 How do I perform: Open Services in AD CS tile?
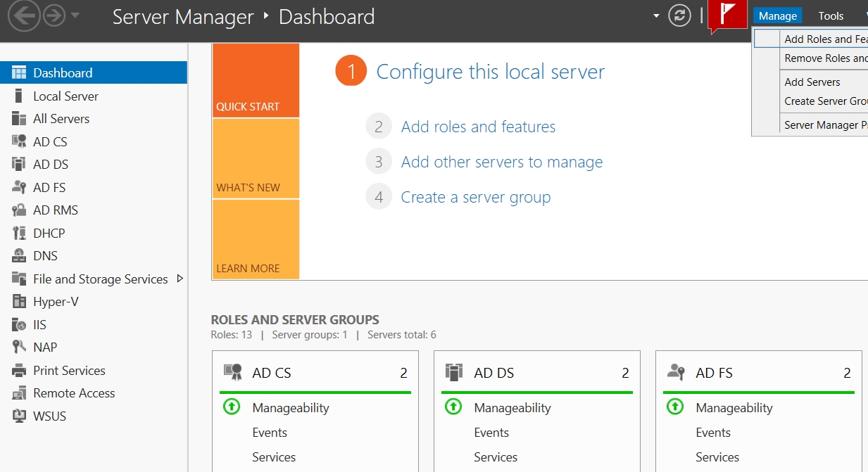pos(274,457)
